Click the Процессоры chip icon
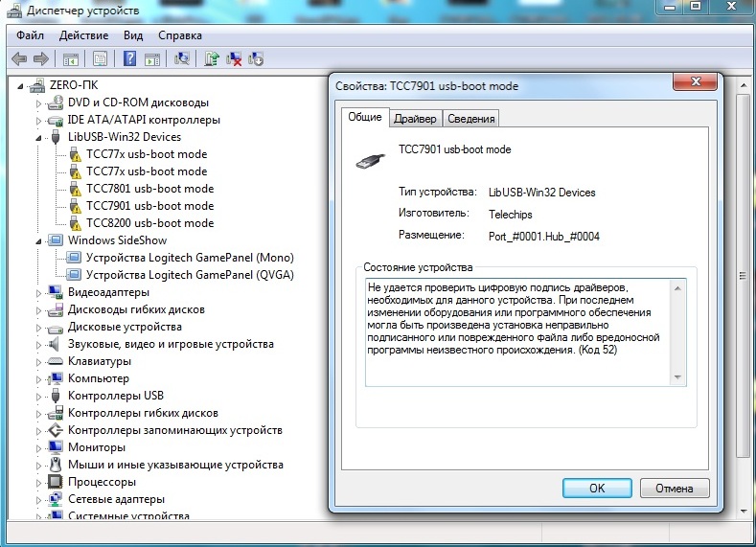 click(x=56, y=482)
